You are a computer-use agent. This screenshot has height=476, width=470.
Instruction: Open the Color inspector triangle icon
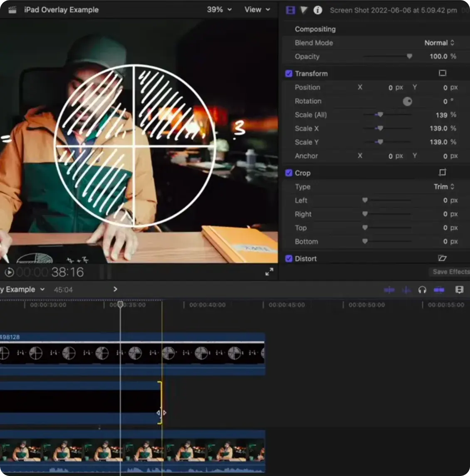tap(304, 10)
